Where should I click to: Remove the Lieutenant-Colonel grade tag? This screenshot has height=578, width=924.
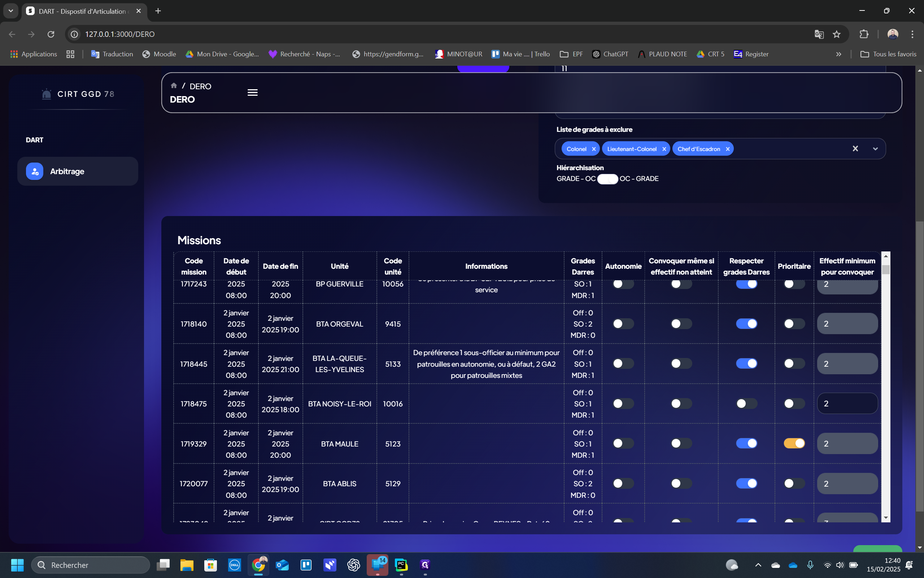tap(664, 149)
